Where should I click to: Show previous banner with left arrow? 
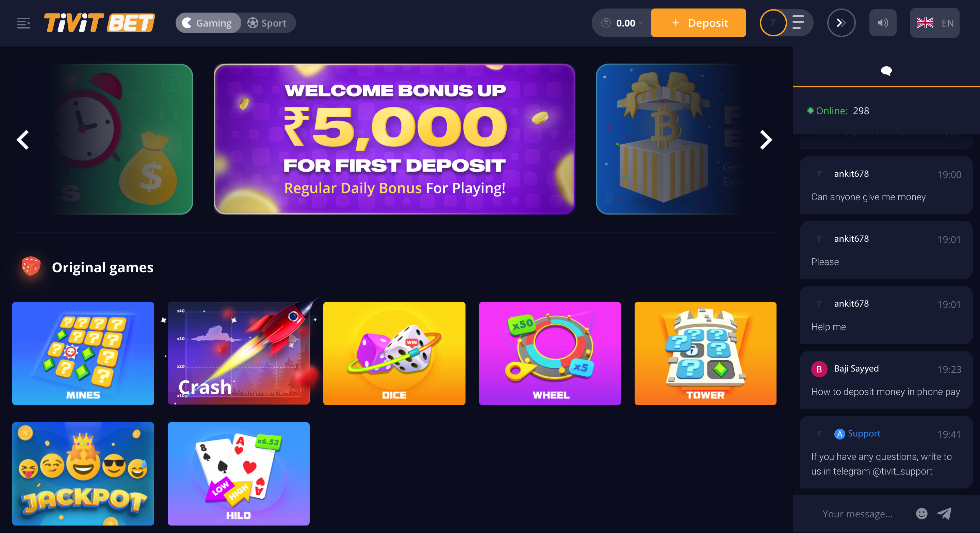(23, 139)
